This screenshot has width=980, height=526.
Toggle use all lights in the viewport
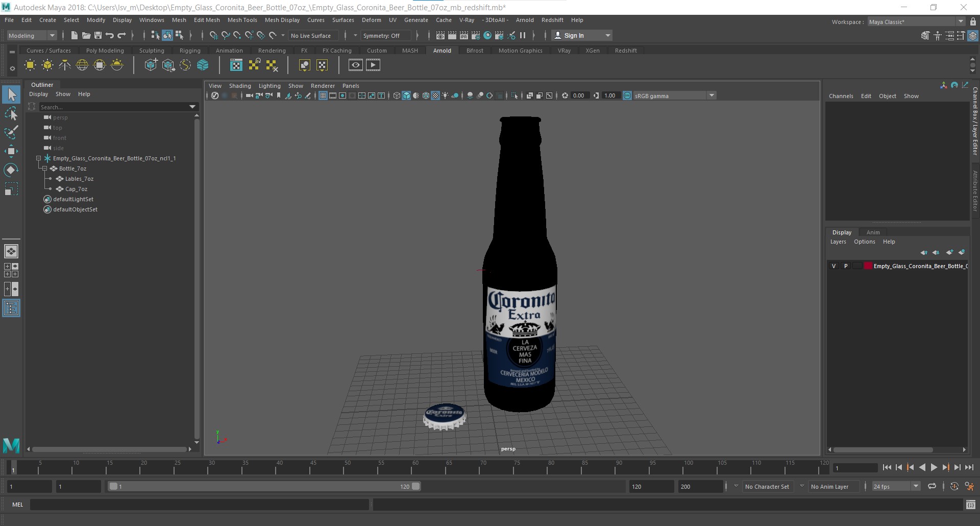[x=445, y=95]
